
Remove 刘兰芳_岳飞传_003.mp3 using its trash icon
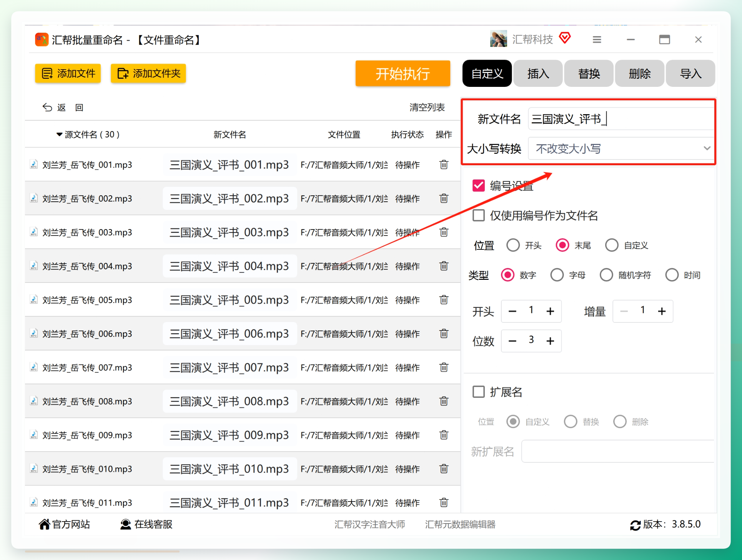pyautogui.click(x=444, y=232)
